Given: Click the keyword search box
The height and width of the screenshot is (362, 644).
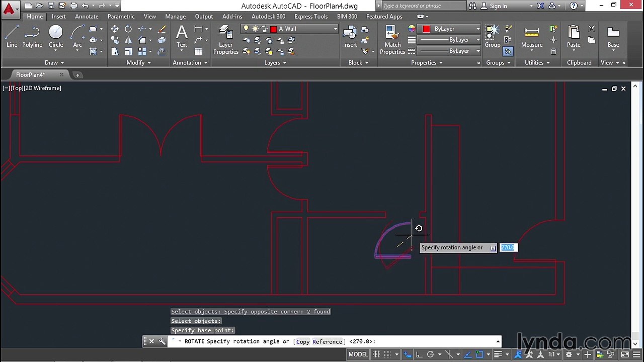Looking at the screenshot, I should (423, 6).
